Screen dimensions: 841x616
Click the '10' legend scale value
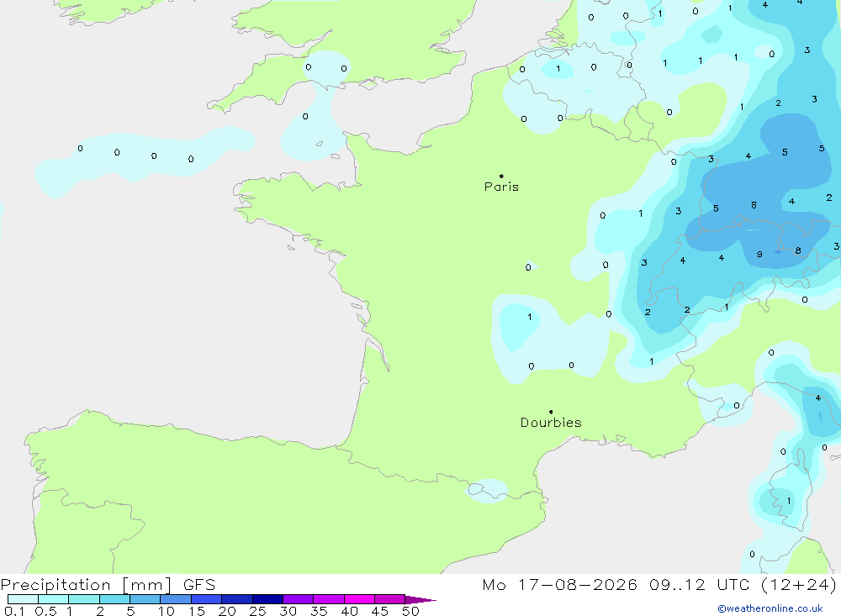(x=166, y=611)
